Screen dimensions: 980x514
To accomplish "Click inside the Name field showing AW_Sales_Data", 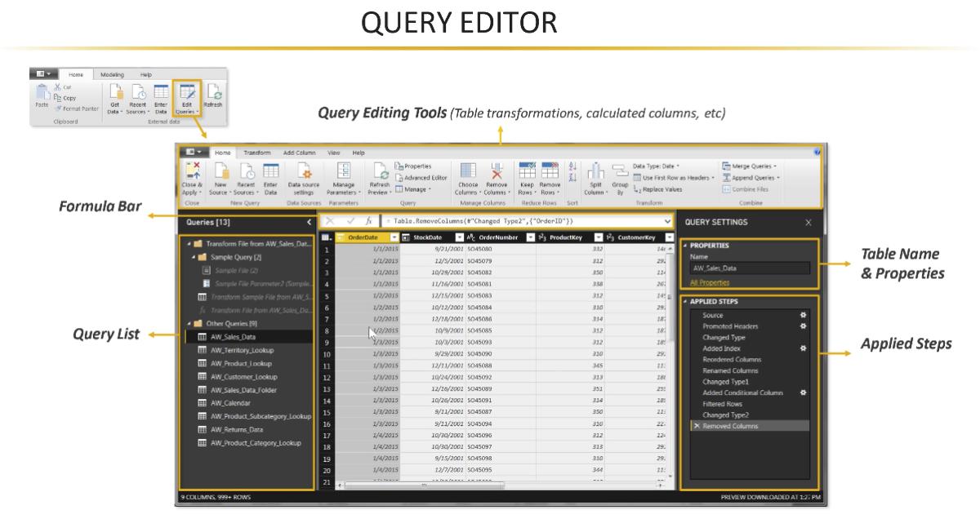I will [x=747, y=267].
